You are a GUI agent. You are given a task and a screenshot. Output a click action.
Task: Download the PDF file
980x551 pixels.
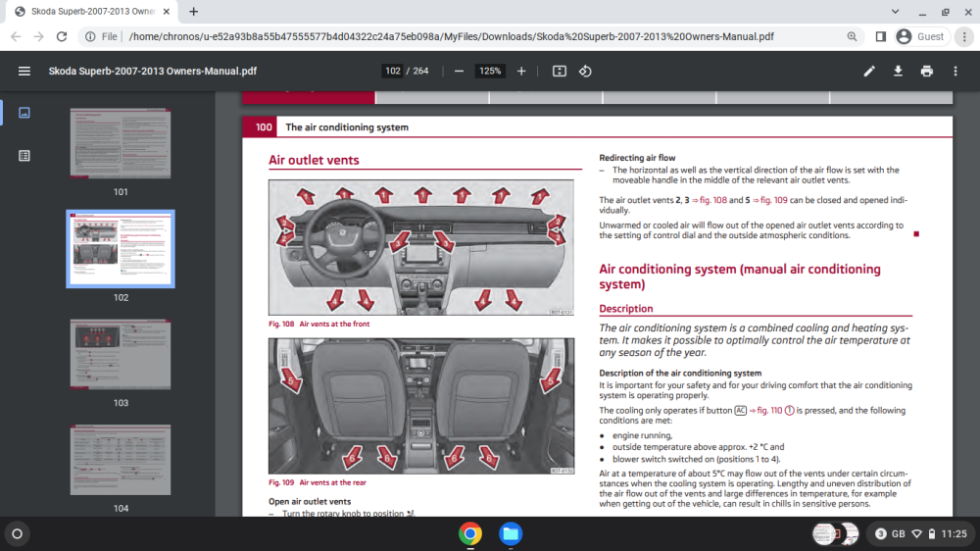(898, 72)
